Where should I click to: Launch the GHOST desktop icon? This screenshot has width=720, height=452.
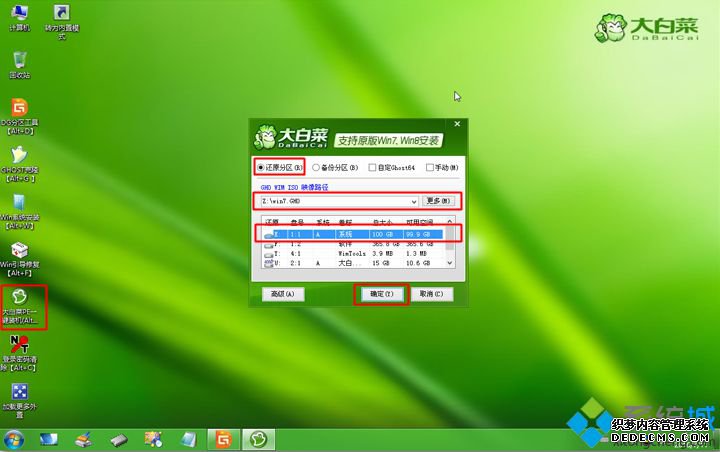tap(19, 164)
